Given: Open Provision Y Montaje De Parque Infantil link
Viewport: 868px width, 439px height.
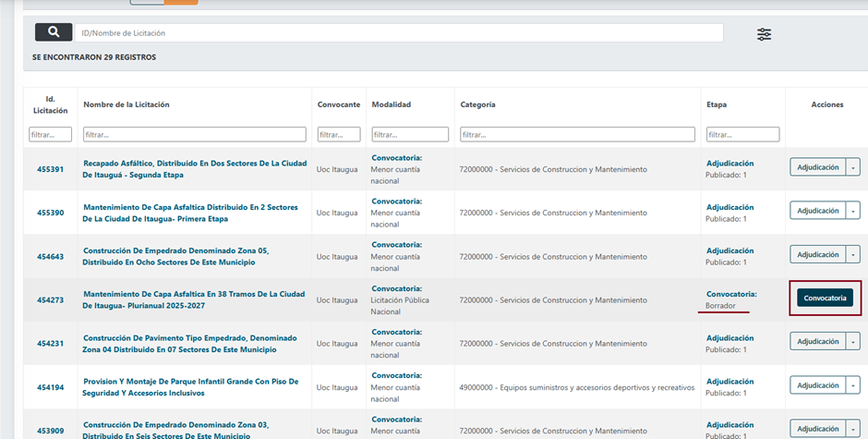Looking at the screenshot, I should (194, 381).
